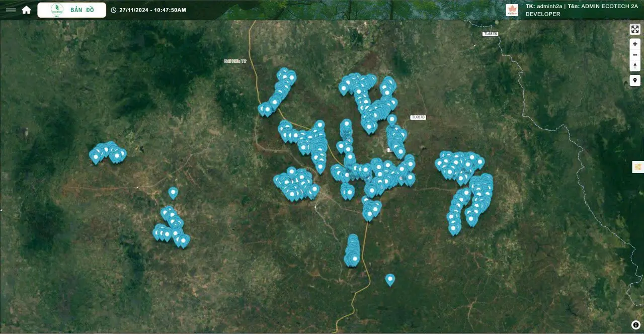Screen dimensions: 644x334
Task: Click the location pin control button
Action: [635, 80]
